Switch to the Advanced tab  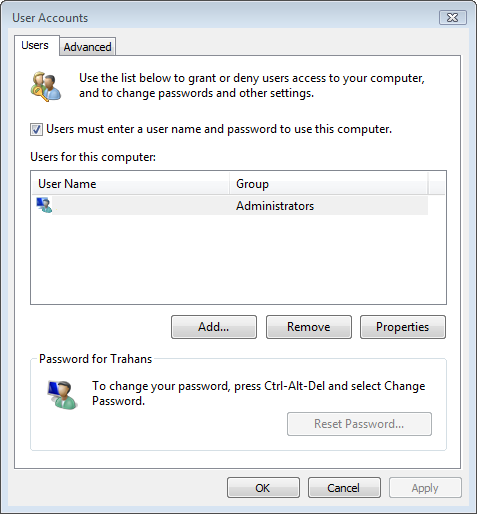(88, 47)
